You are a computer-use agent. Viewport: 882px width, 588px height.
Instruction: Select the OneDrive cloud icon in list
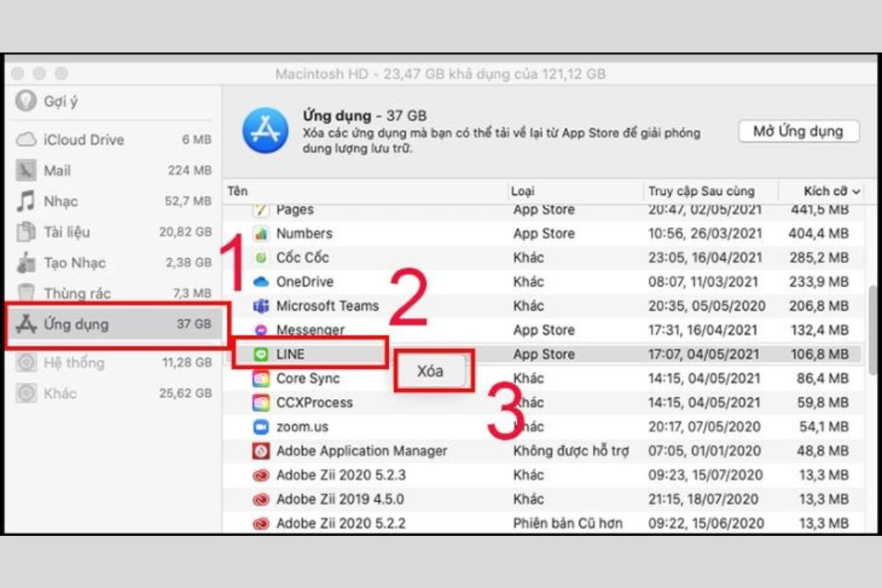coord(261,282)
